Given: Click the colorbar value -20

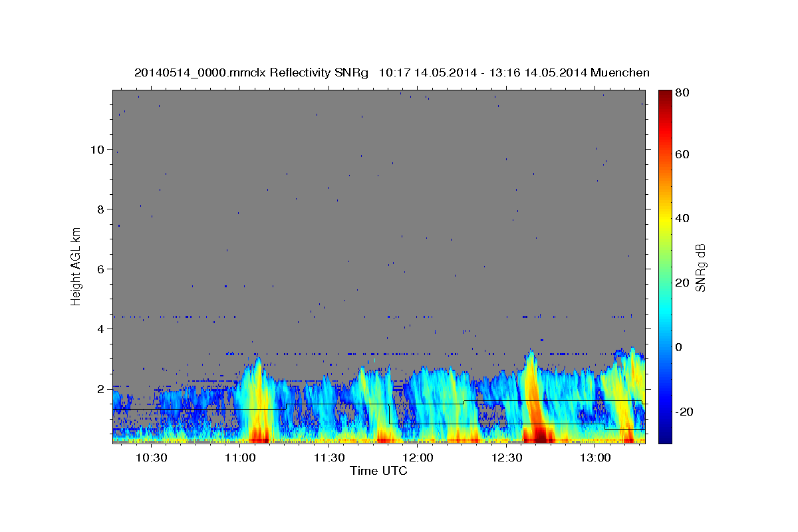Looking at the screenshot, I should 683,412.
